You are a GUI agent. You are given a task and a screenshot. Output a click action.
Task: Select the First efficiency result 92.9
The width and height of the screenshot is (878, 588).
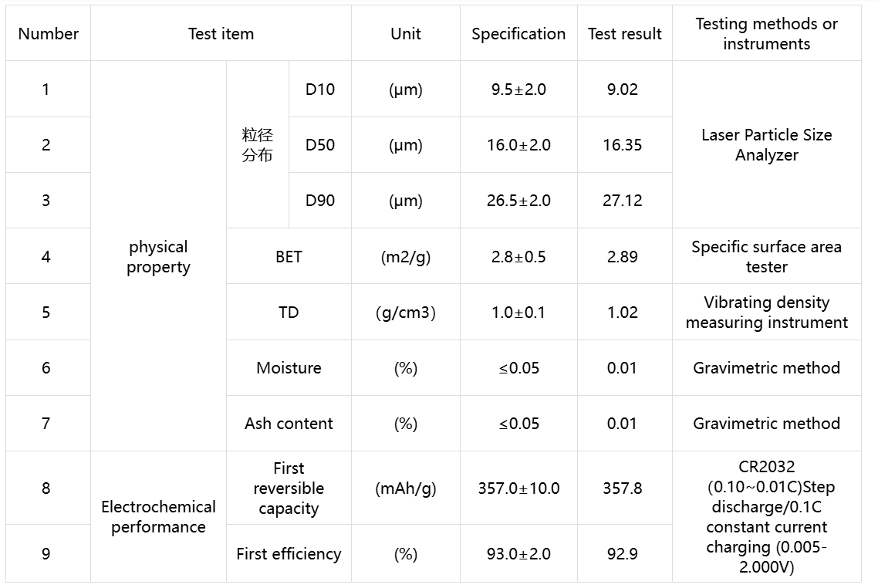[623, 554]
